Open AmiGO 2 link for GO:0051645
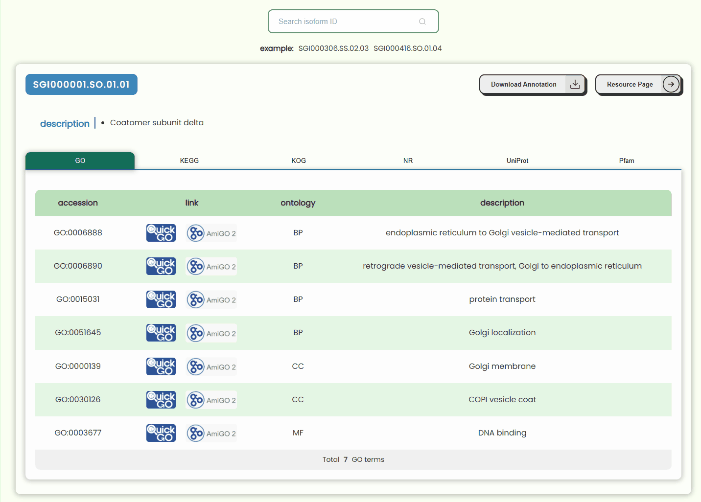The width and height of the screenshot is (701, 502). click(211, 333)
